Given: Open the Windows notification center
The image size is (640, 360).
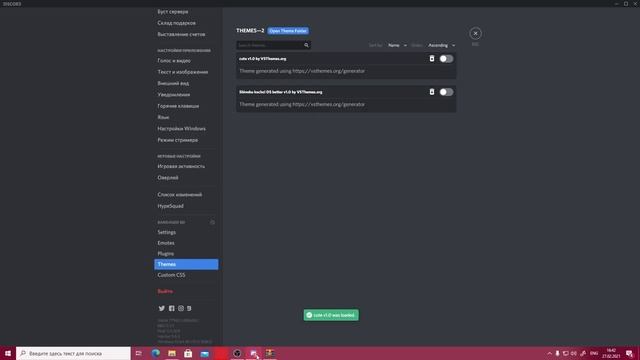Looking at the screenshot, I should [630, 353].
